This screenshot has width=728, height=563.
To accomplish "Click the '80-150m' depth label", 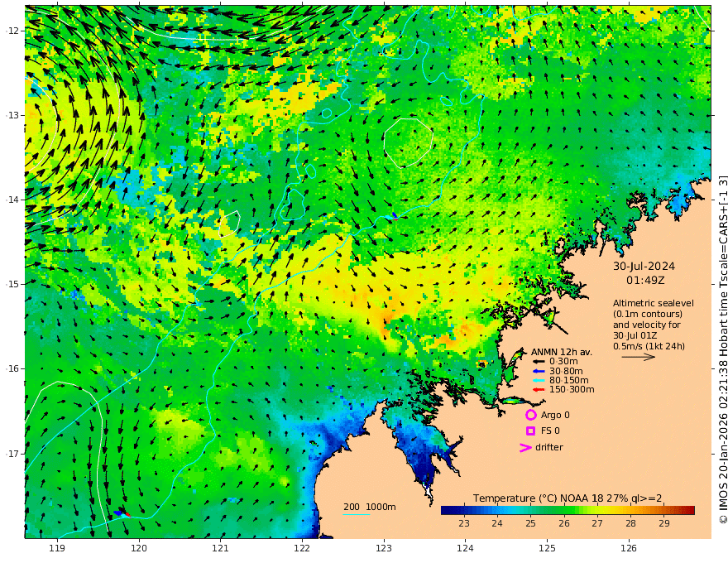I will click(569, 381).
